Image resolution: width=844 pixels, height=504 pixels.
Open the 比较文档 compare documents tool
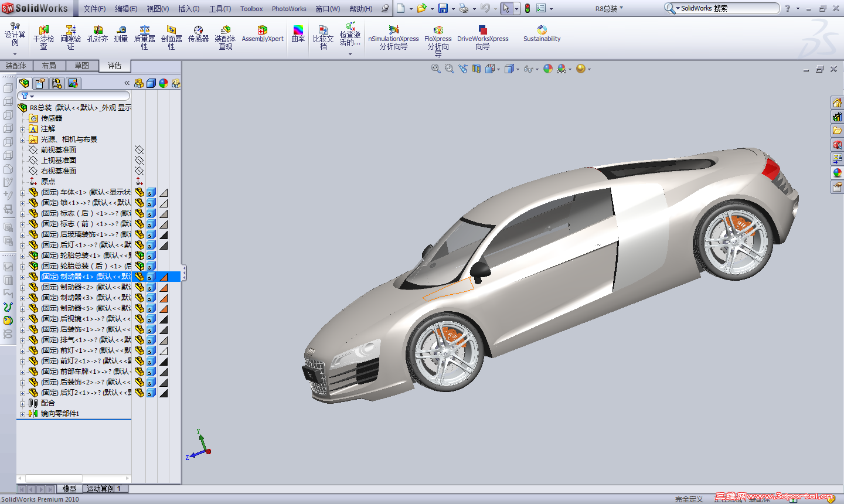pyautogui.click(x=323, y=38)
